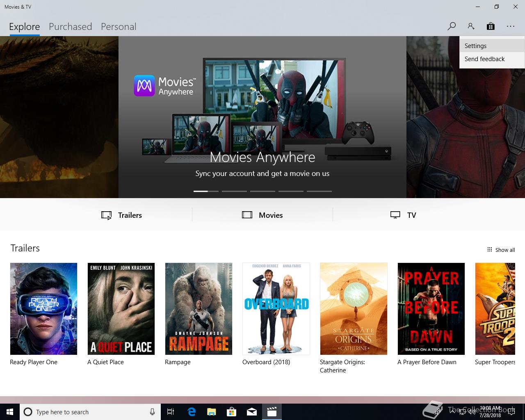Click the Trailers section heading
Viewport: 525px width, 420px height.
pyautogui.click(x=25, y=248)
